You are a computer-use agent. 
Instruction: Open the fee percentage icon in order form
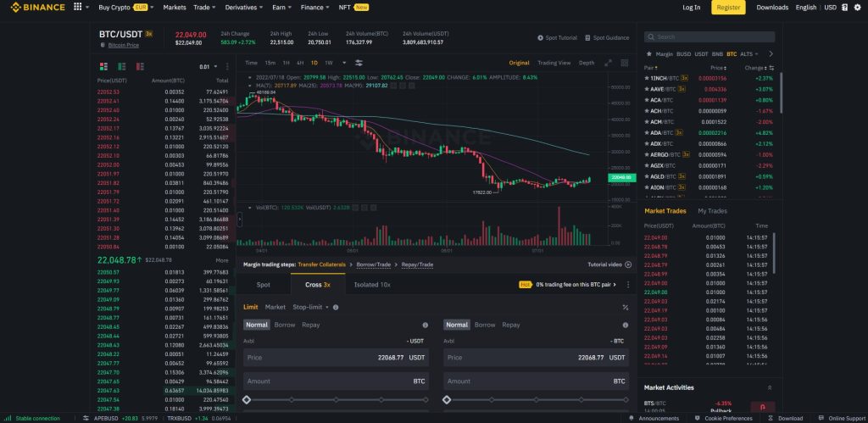(x=625, y=307)
